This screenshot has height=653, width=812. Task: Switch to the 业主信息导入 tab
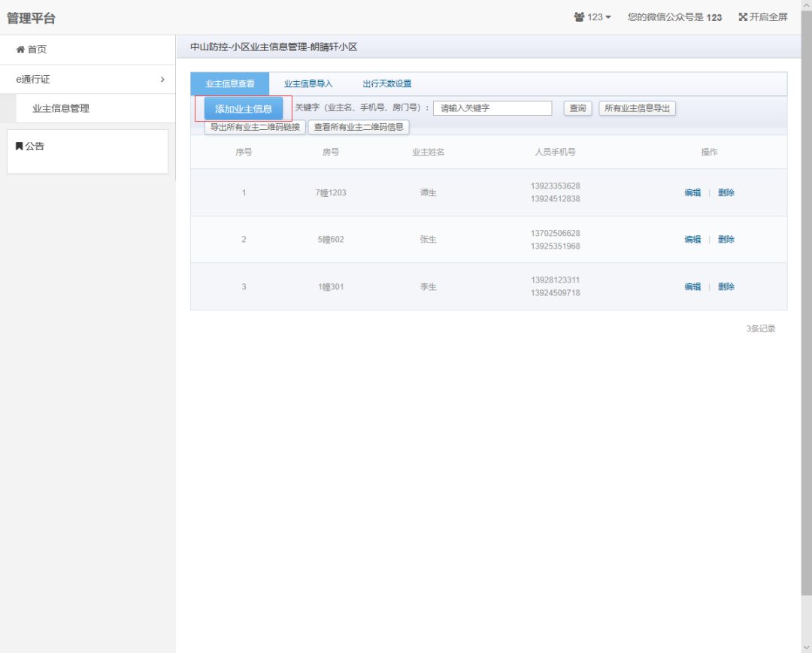pos(308,84)
